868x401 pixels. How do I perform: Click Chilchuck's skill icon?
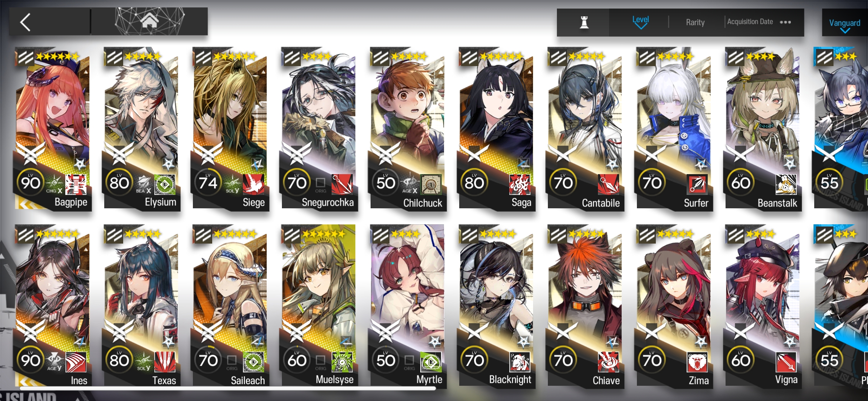[x=431, y=184]
